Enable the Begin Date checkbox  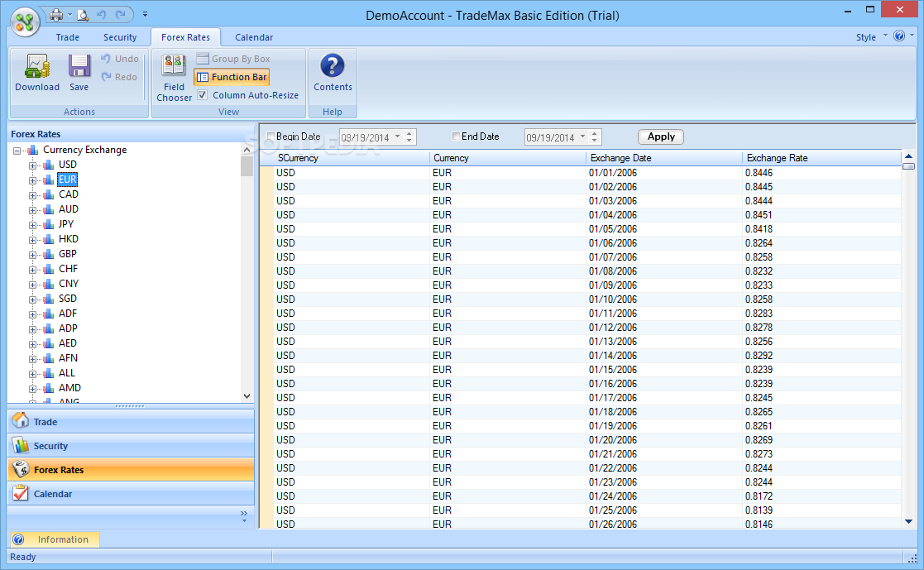(271, 137)
